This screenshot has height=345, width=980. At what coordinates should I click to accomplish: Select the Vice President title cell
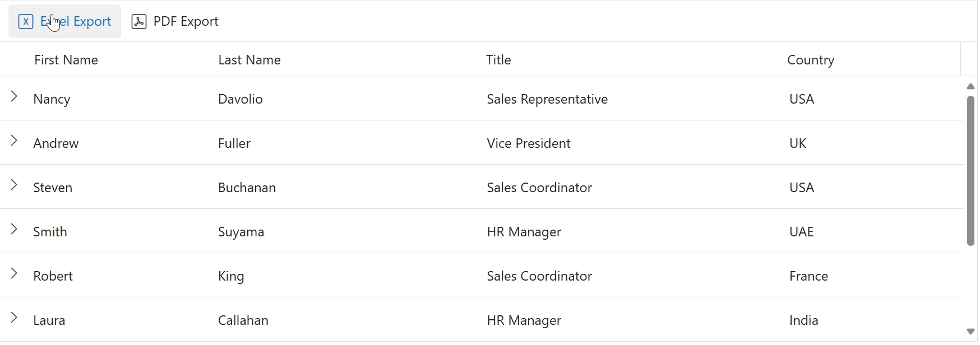529,143
